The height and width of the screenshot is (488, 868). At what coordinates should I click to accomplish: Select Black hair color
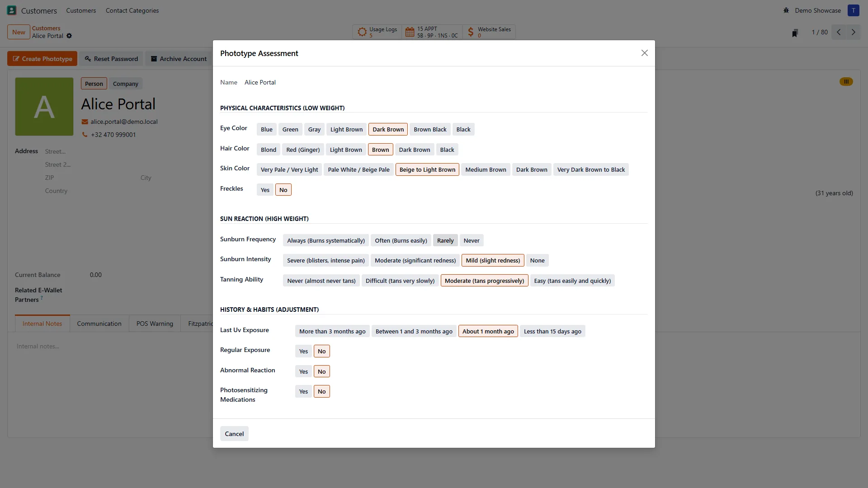447,150
